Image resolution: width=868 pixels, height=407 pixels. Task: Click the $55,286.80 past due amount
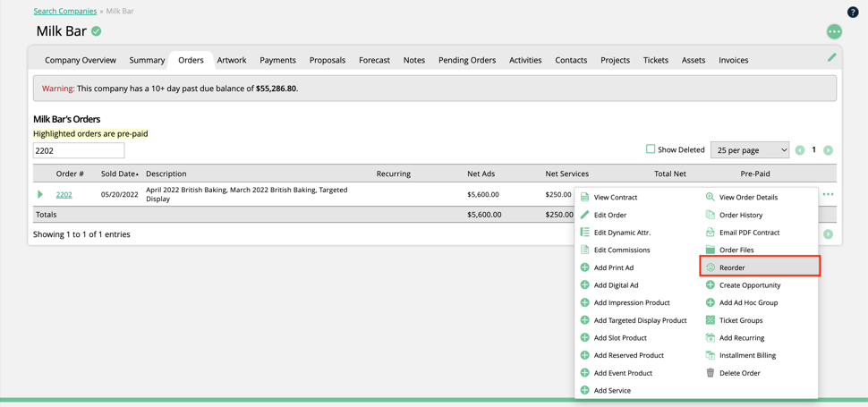coord(277,89)
